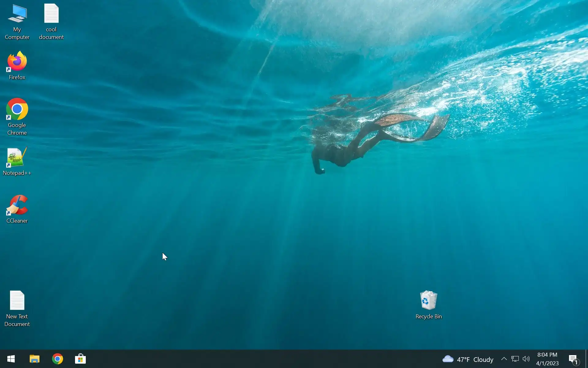
Task: Open the network status tray icon
Action: [515, 359]
